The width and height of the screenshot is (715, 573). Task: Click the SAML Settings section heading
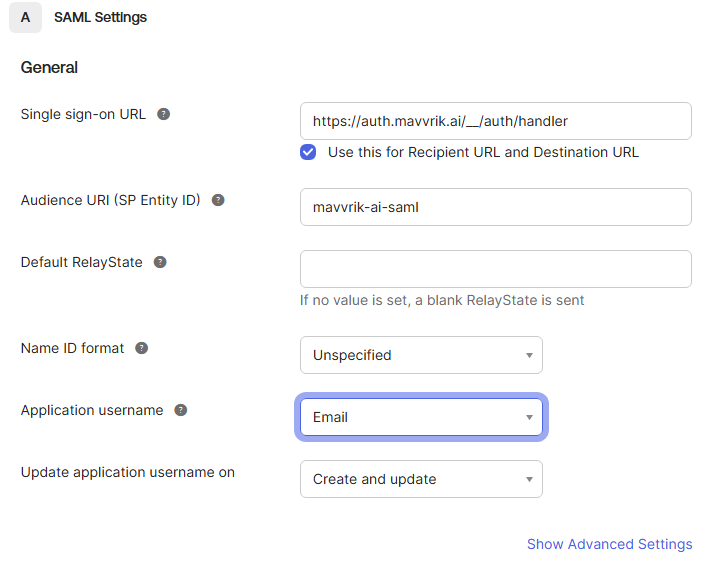point(100,17)
